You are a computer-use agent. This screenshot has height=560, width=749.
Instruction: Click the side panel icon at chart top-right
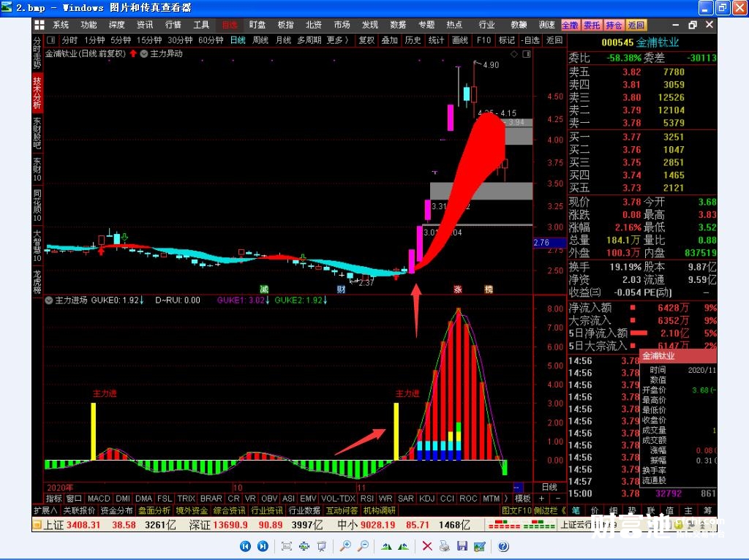(527, 54)
